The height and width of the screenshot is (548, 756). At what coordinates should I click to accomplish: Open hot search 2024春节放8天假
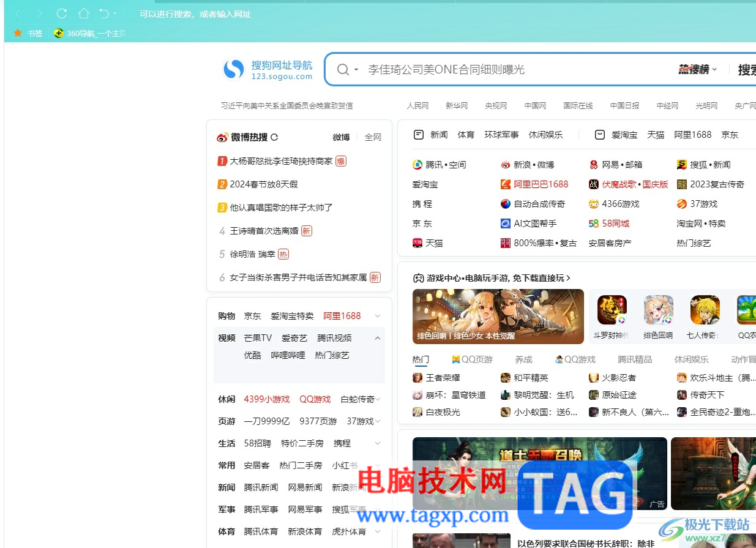pos(263,184)
